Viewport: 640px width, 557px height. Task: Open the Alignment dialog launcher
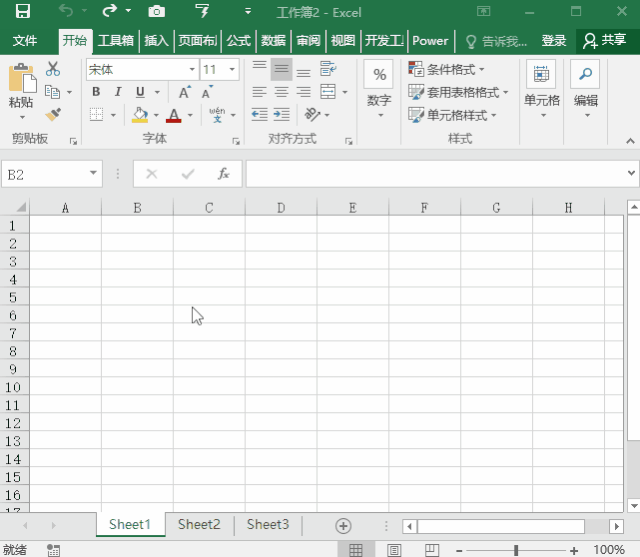tap(349, 141)
